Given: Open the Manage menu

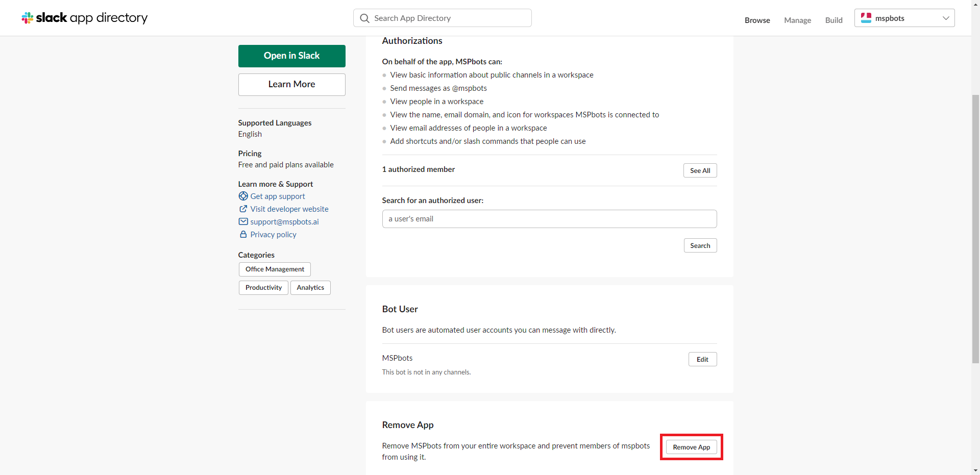Looking at the screenshot, I should pyautogui.click(x=797, y=20).
